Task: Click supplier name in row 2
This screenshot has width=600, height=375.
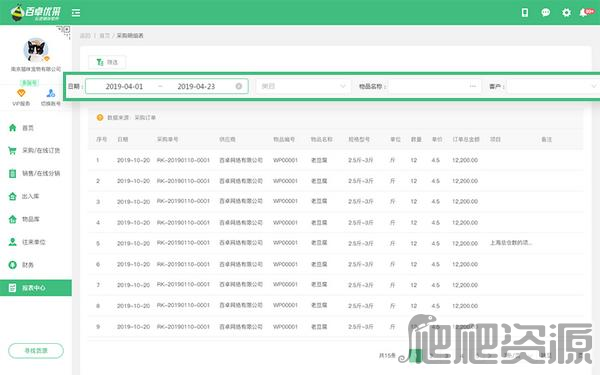Action: tap(241, 181)
